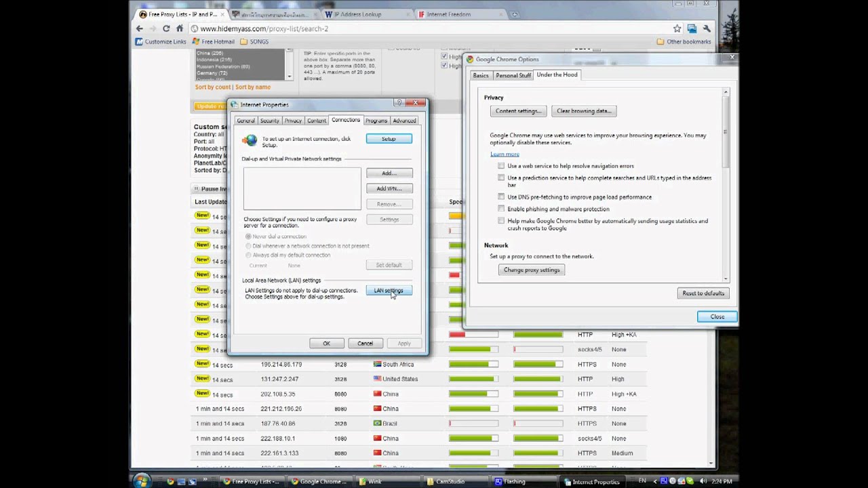
Task: Open the wrench menu in Chrome
Action: [707, 28]
